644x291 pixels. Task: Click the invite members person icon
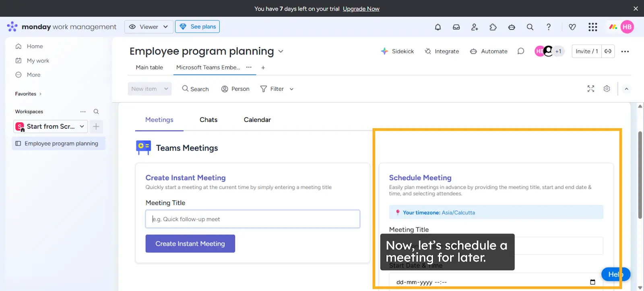point(474,27)
